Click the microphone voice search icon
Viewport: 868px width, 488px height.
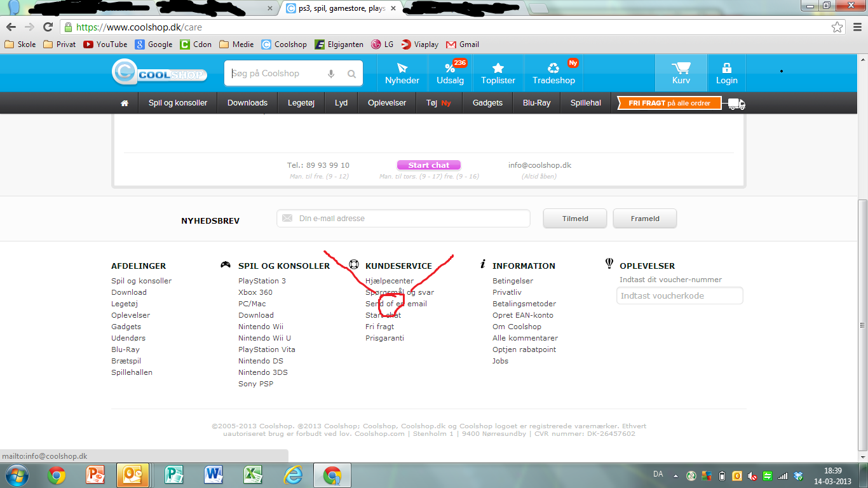point(331,74)
